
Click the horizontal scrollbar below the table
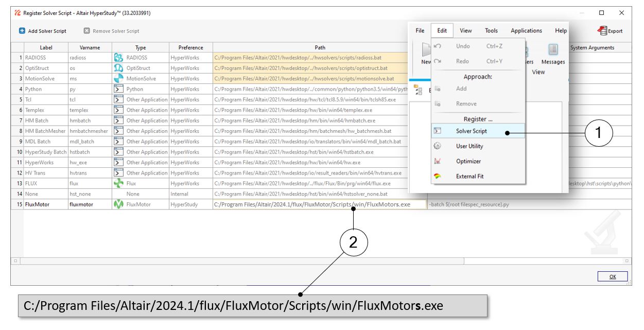tap(242, 261)
